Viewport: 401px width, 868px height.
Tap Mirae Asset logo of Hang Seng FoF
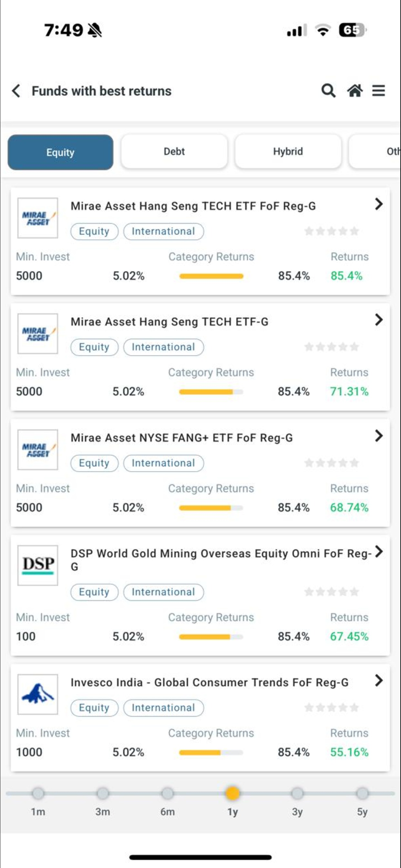(x=38, y=218)
